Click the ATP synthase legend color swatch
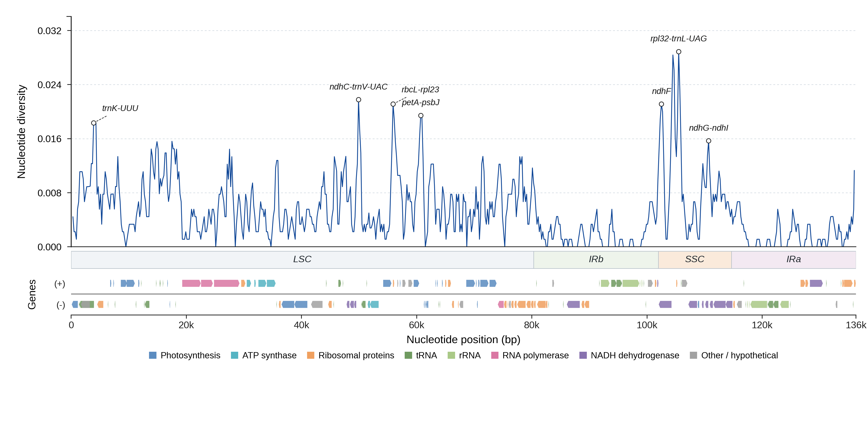This screenshot has width=868, height=422. pyautogui.click(x=235, y=355)
